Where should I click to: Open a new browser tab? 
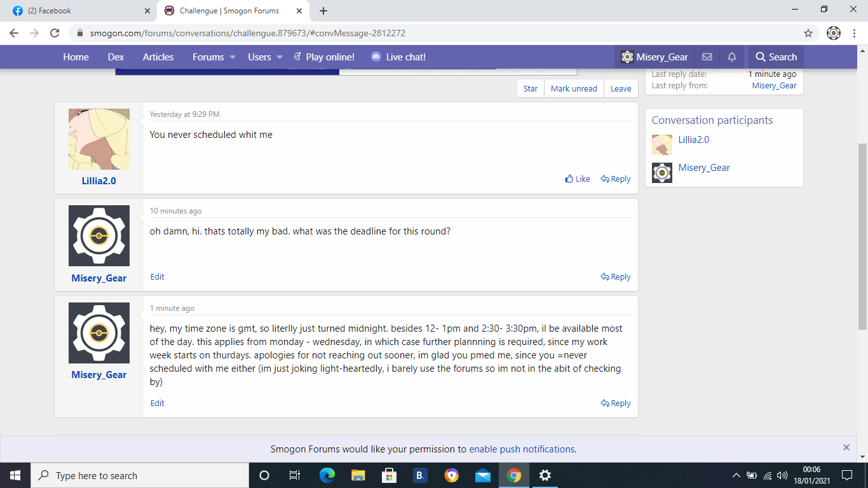[323, 11]
